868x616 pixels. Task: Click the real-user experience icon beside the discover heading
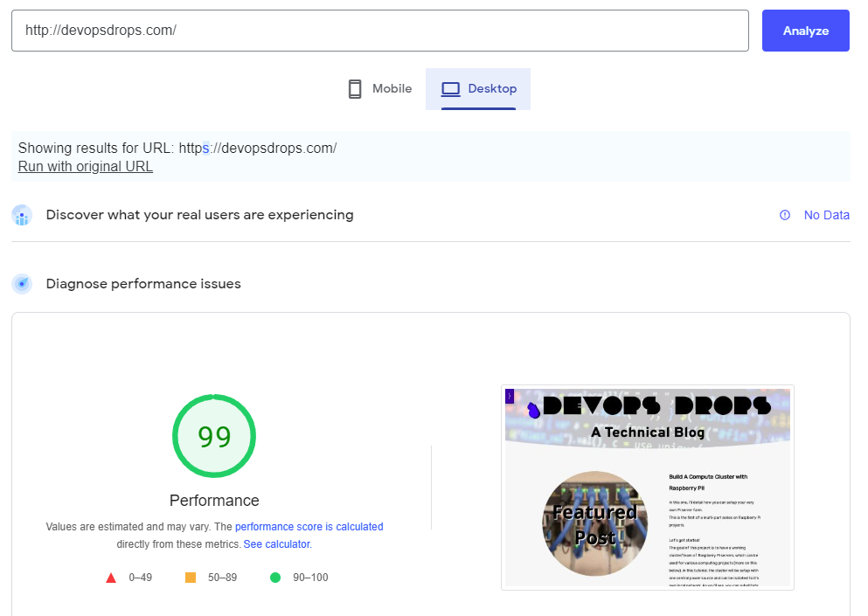[x=21, y=215]
